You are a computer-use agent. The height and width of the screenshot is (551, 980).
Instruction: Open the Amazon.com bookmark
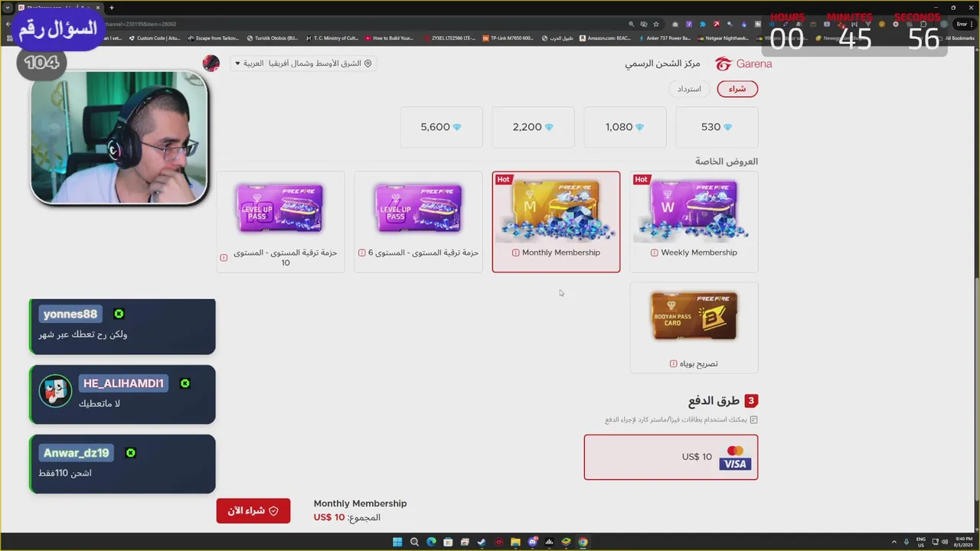(606, 37)
